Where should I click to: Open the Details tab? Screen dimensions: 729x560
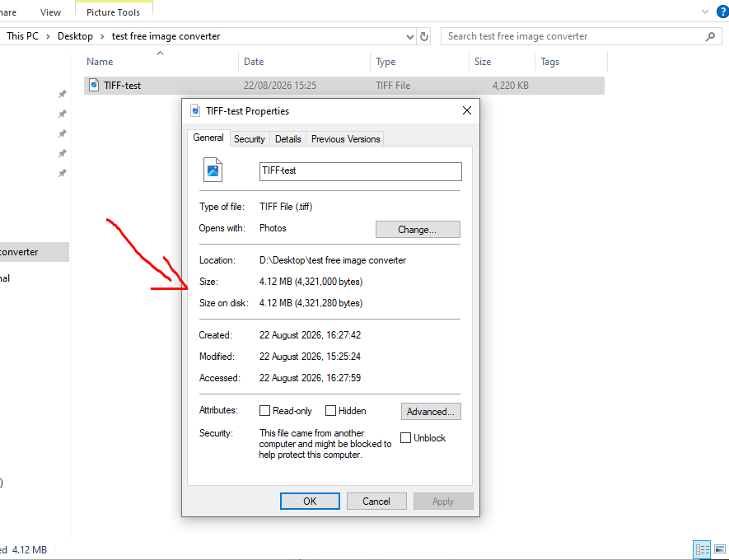[x=287, y=139]
